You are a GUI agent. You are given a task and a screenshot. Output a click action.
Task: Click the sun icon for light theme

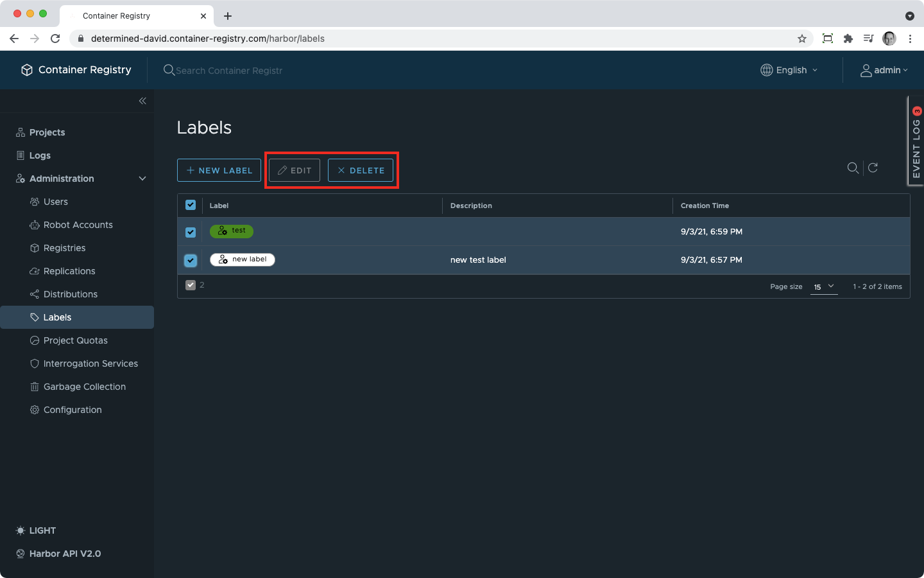(x=21, y=530)
